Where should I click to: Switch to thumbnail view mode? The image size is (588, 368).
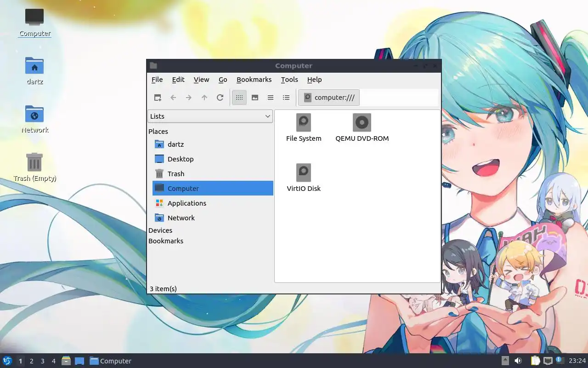[255, 98]
